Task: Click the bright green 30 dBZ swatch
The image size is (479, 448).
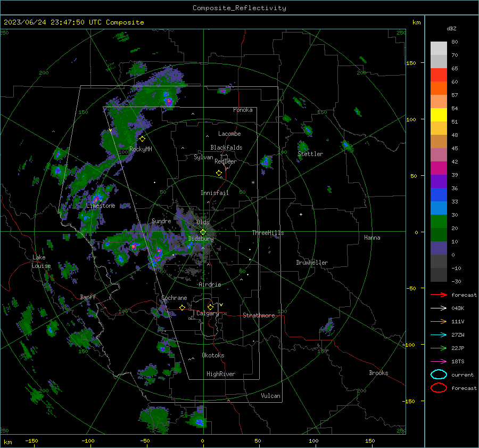Action: click(439, 221)
